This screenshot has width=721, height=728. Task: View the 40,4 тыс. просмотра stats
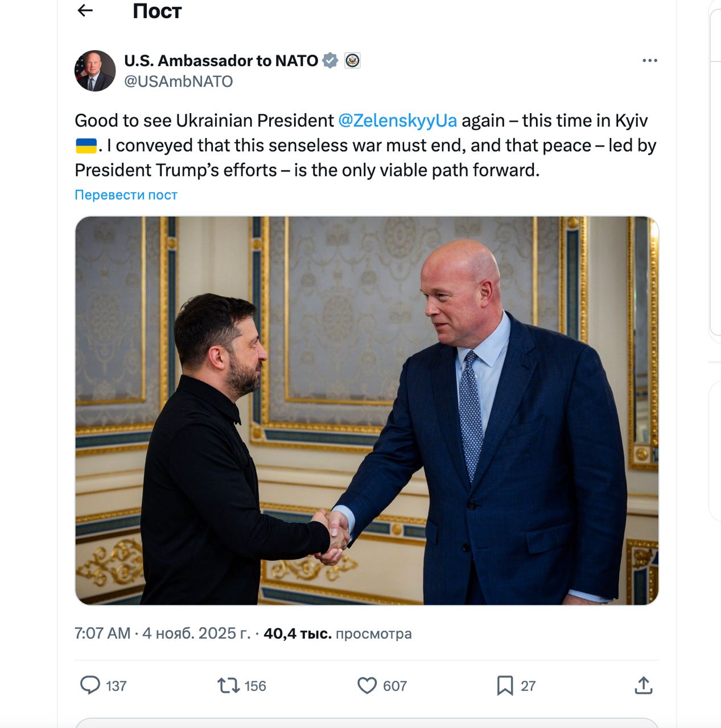pos(337,634)
